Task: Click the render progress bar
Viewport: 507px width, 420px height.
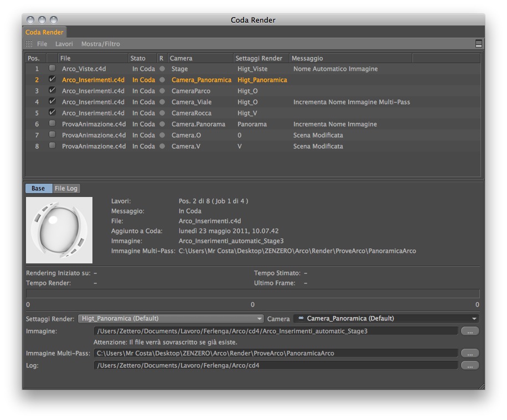Action: pos(252,294)
